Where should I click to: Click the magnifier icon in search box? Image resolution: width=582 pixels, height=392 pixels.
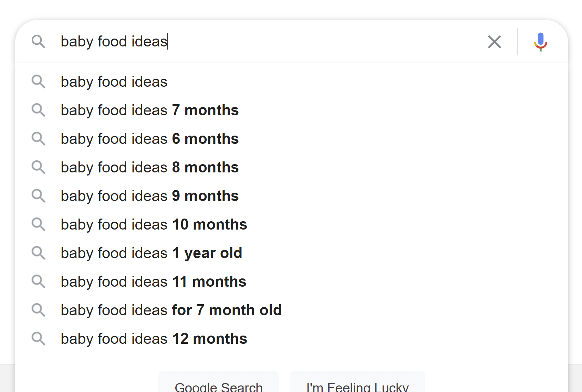pyautogui.click(x=38, y=42)
